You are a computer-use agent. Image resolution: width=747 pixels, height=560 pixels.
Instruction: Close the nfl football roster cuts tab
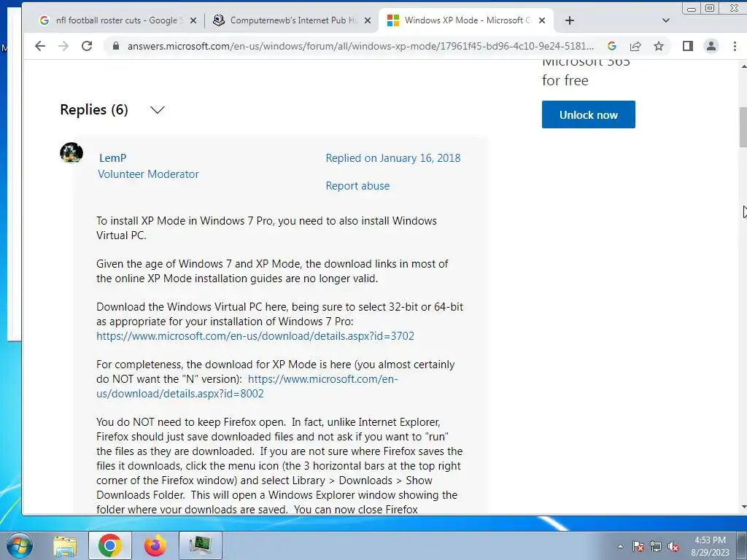(x=193, y=20)
